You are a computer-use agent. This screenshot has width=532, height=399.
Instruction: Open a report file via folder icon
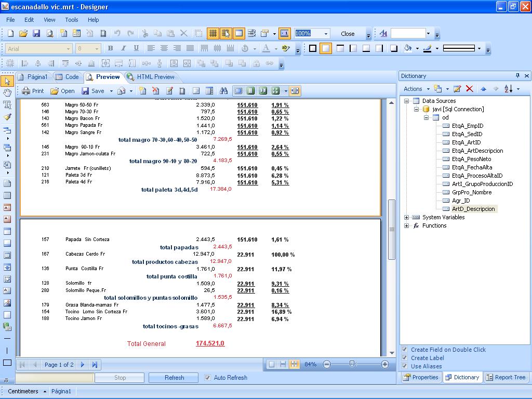23,33
